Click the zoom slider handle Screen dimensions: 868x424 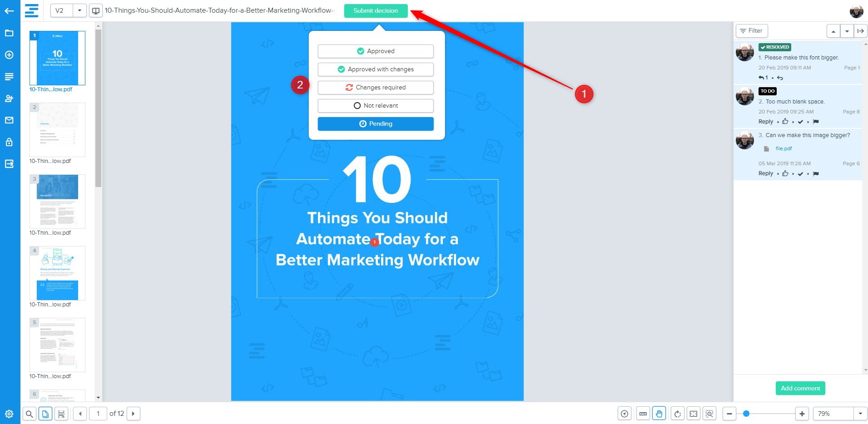(746, 414)
